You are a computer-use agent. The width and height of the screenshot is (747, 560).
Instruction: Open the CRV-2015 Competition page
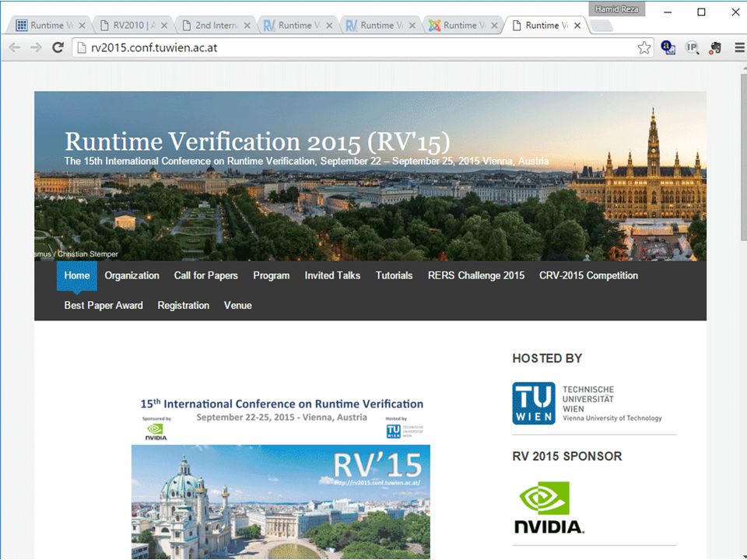tap(588, 275)
